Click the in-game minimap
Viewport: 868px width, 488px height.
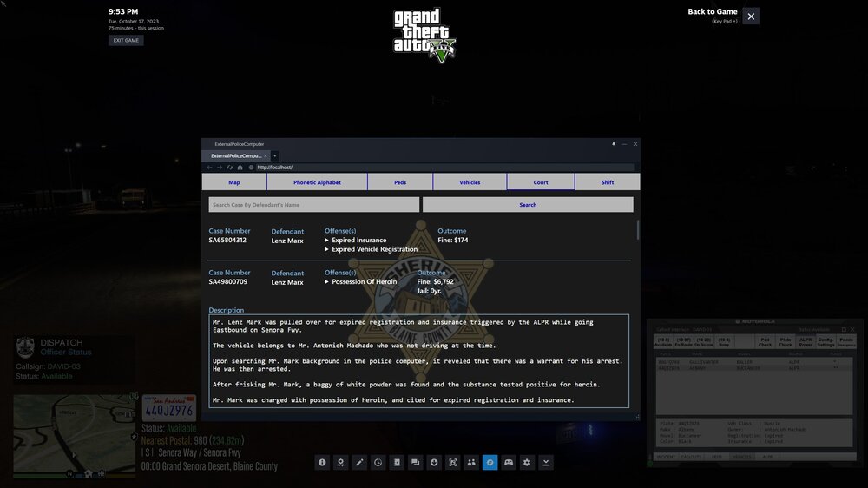[x=74, y=436]
